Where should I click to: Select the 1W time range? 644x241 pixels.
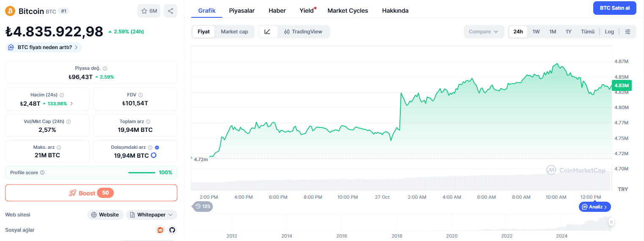pyautogui.click(x=536, y=32)
